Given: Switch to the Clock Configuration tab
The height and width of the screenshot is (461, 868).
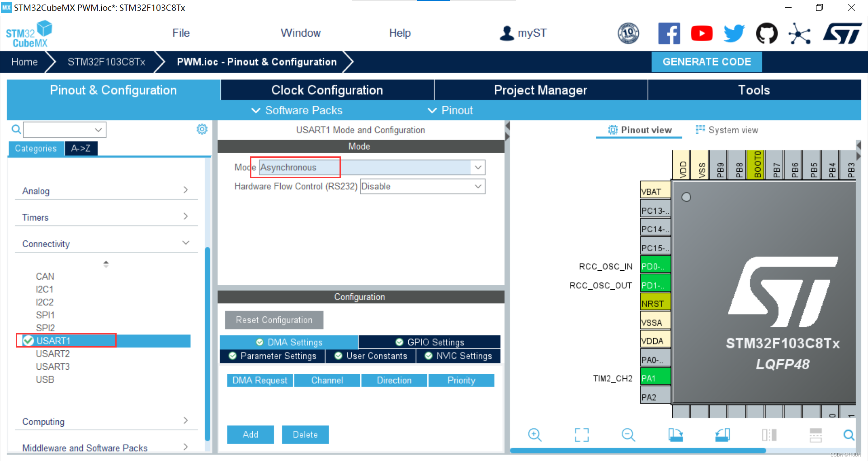Looking at the screenshot, I should coord(327,90).
